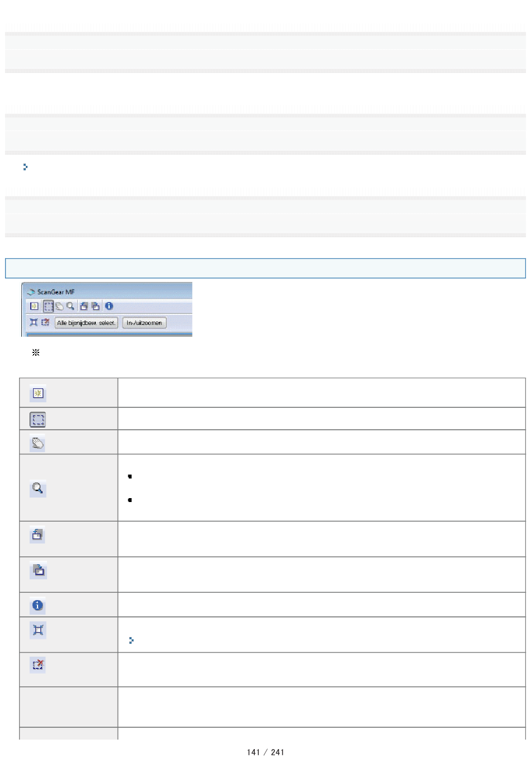Click the dashed-rectangle Crop icon in description table
The image size is (532, 762).
38,420
